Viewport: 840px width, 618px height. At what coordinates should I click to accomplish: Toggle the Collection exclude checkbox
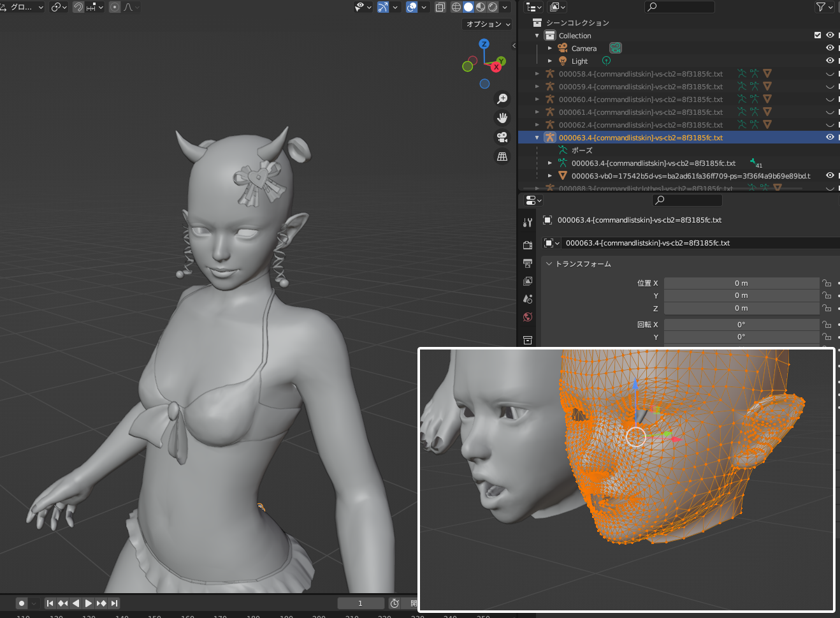818,35
